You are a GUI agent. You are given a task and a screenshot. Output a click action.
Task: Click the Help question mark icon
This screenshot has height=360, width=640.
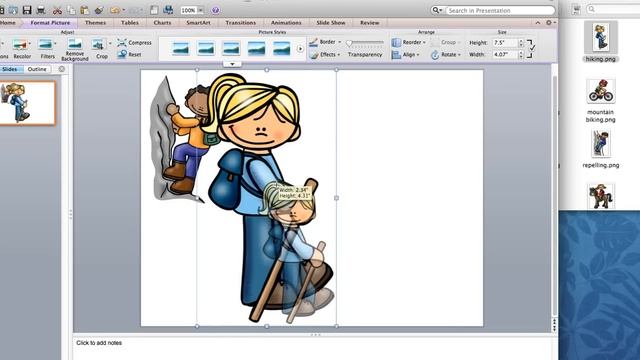(216, 10)
